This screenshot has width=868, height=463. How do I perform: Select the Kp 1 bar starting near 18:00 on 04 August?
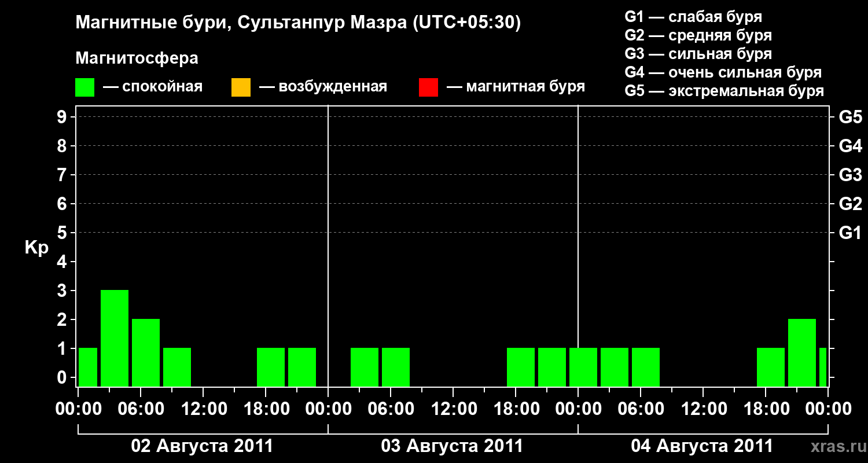(771, 367)
